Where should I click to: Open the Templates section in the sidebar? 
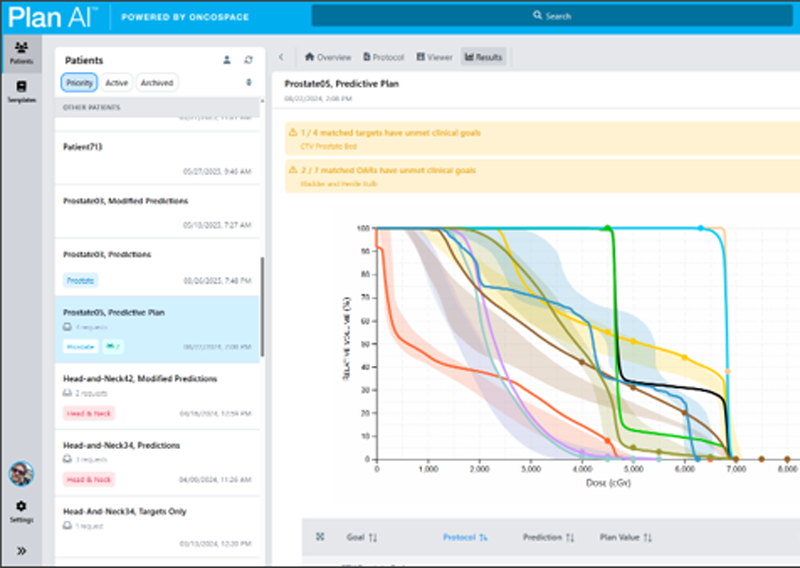(x=21, y=92)
